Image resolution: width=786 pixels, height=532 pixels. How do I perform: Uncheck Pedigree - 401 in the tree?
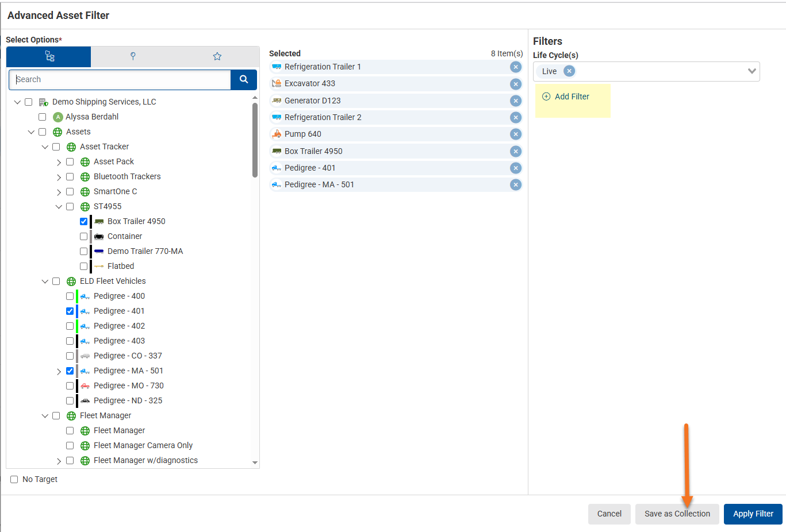tap(70, 311)
